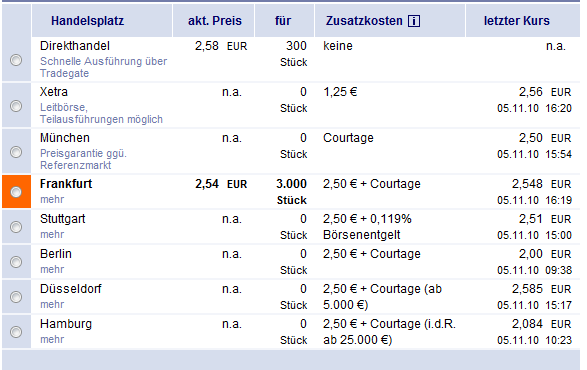The height and width of the screenshot is (370, 587).
Task: Expand 'mehr' details under Stuttgart
Action: click(52, 234)
